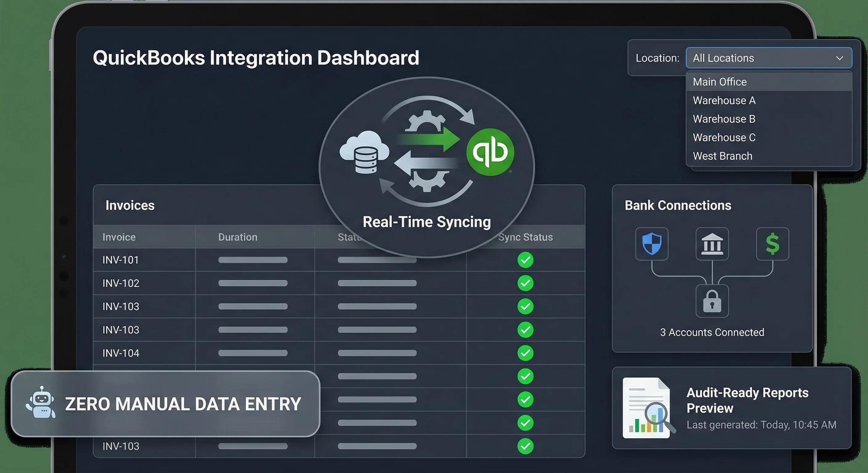Click the cloud database icon
868x473 pixels.
coord(365,152)
